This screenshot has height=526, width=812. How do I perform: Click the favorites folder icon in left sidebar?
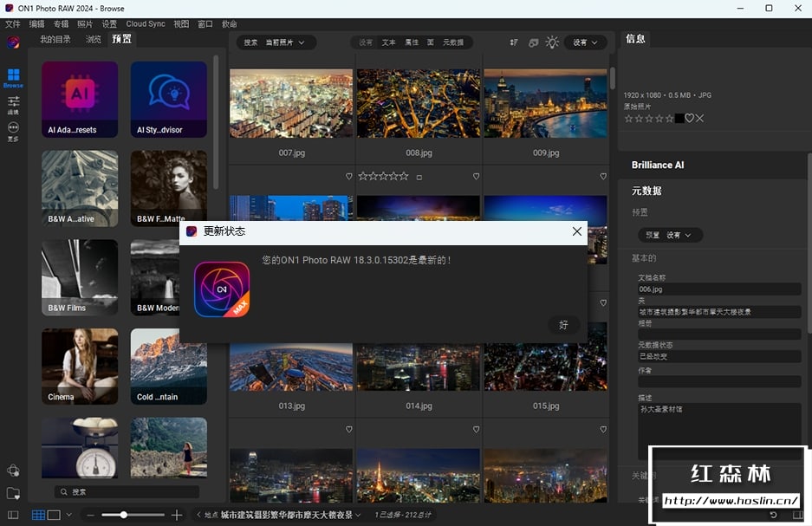pos(14,493)
